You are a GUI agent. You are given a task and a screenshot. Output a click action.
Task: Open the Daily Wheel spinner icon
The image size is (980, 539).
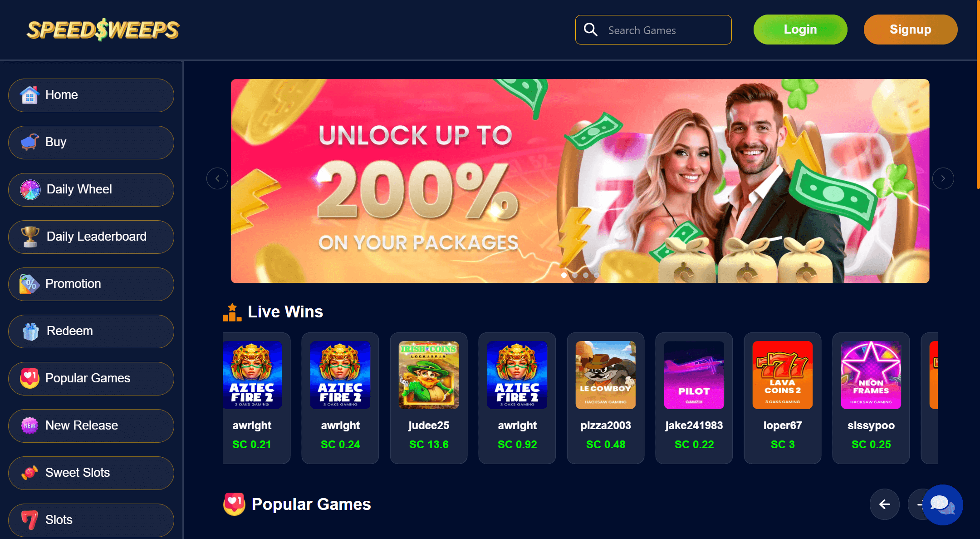[30, 189]
